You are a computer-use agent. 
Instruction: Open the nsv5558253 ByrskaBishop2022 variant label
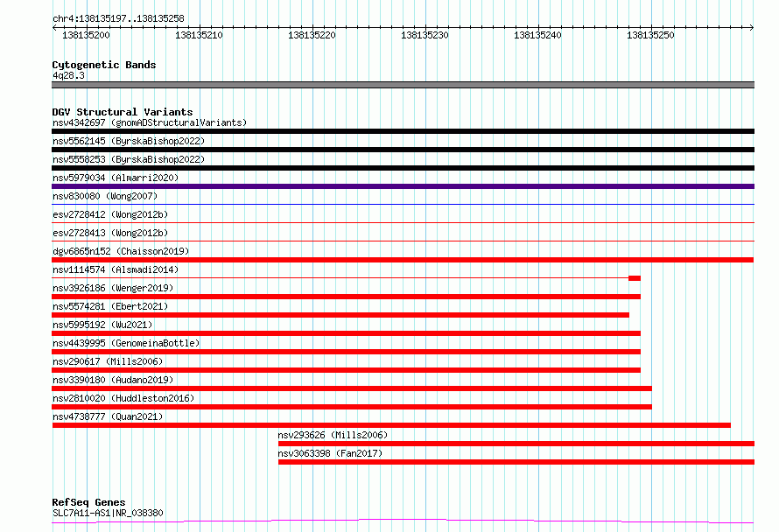pos(129,159)
